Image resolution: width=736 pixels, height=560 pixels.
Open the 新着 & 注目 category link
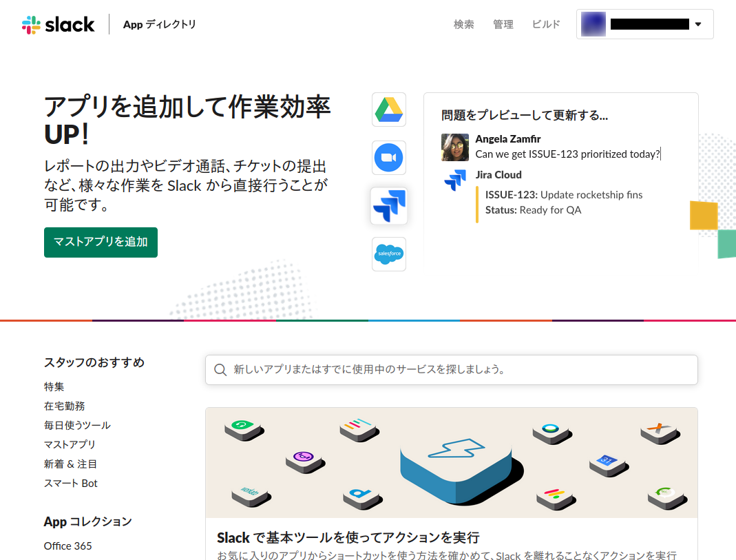[70, 464]
